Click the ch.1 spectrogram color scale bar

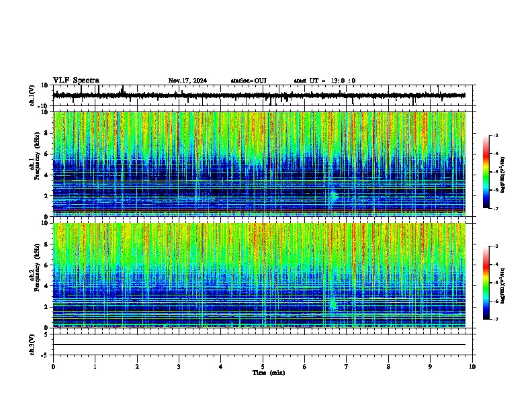coord(486,172)
